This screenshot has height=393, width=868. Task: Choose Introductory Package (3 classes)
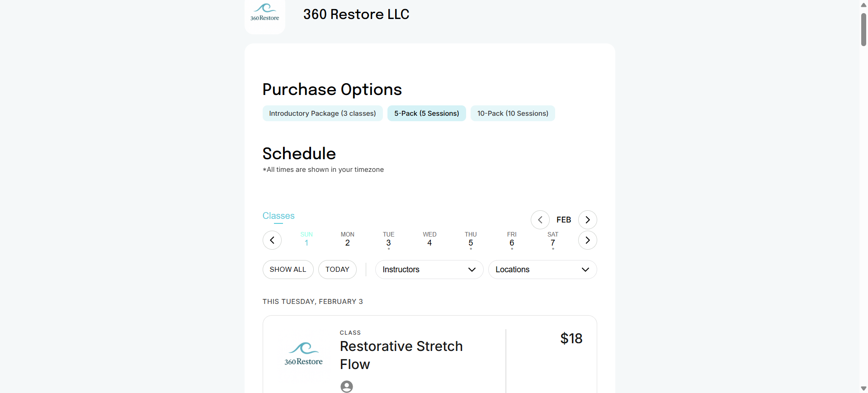pyautogui.click(x=323, y=114)
